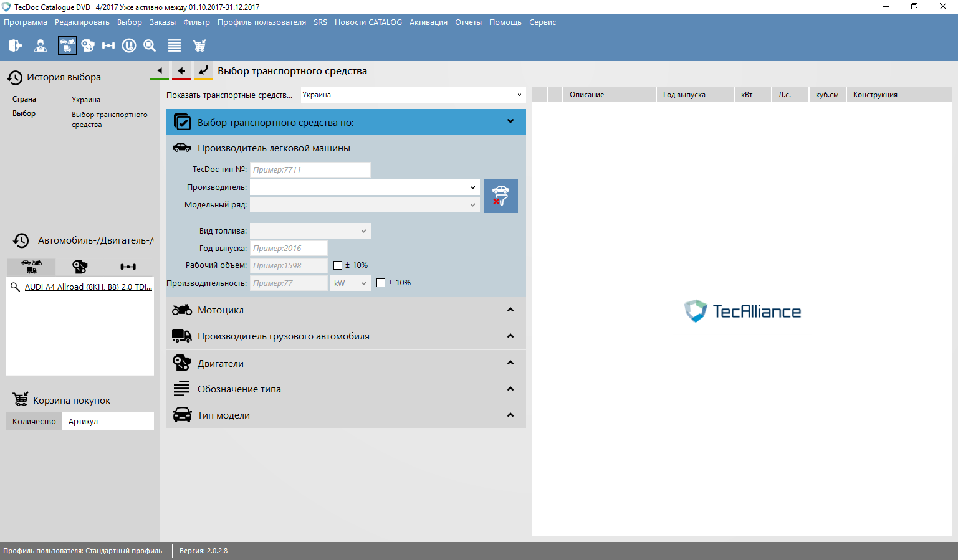
Task: Open the Фильтр menu
Action: [x=196, y=22]
